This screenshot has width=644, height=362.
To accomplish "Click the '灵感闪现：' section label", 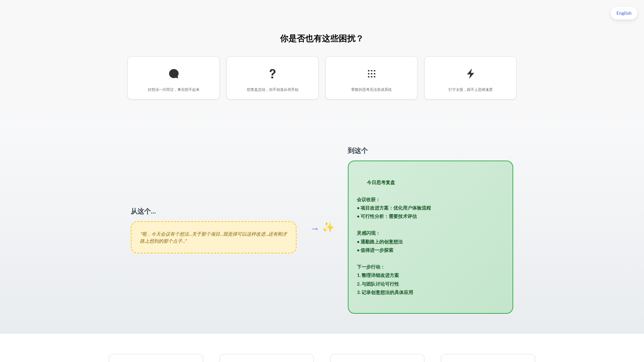I will [368, 233].
